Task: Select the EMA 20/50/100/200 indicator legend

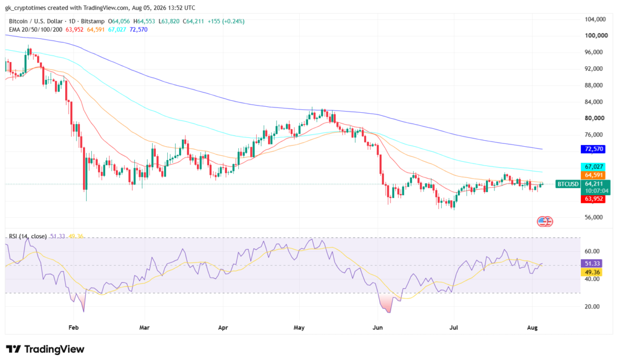Action: click(36, 30)
